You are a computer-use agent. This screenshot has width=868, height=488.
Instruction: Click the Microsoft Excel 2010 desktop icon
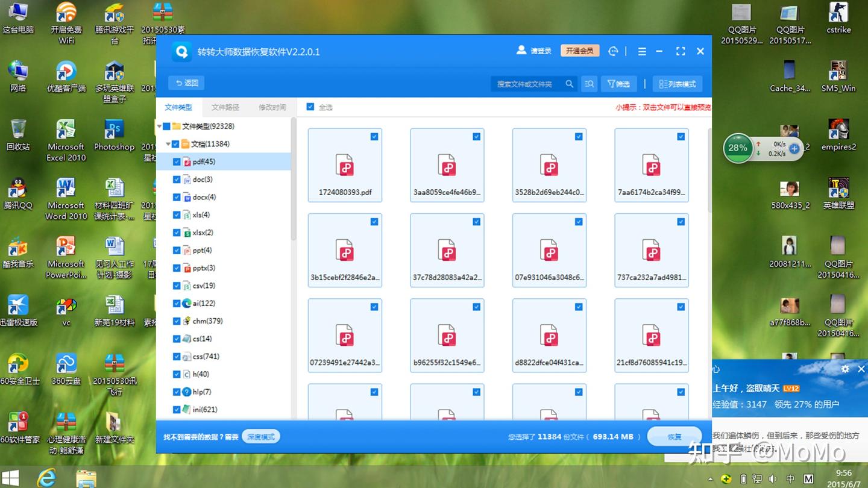pos(66,140)
